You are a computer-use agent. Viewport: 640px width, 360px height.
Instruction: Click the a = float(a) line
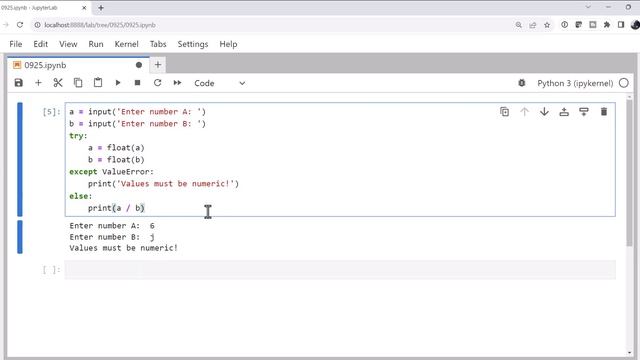pyautogui.click(x=116, y=148)
